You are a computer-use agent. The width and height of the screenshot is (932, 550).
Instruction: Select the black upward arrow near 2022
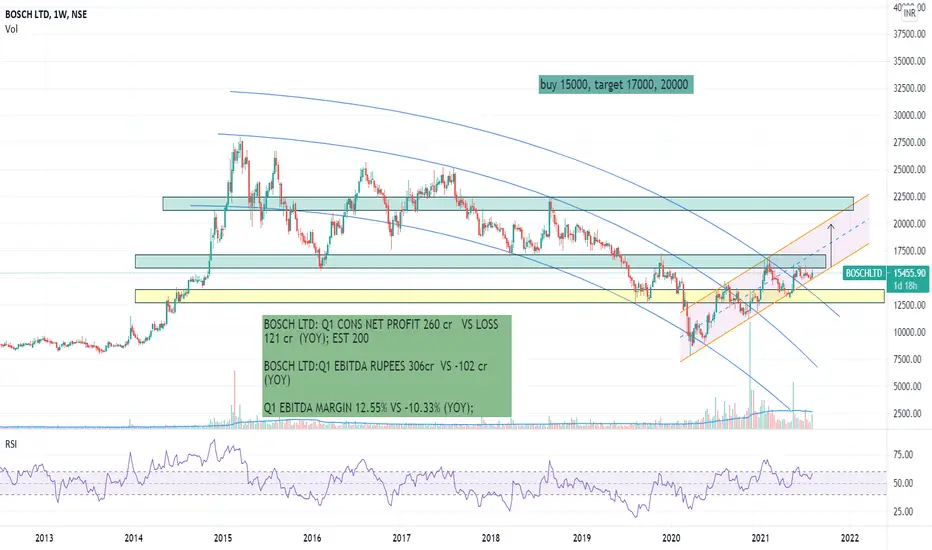click(x=831, y=244)
